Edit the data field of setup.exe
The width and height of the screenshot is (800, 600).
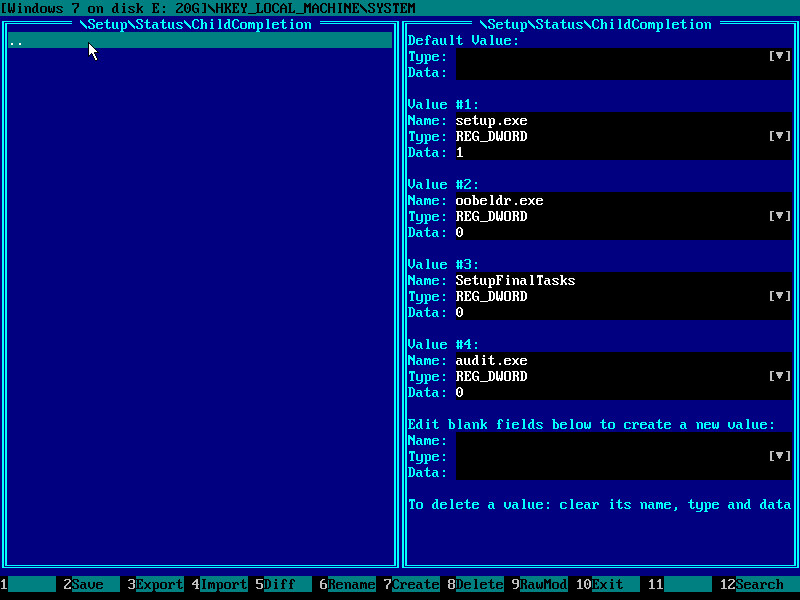click(x=623, y=152)
